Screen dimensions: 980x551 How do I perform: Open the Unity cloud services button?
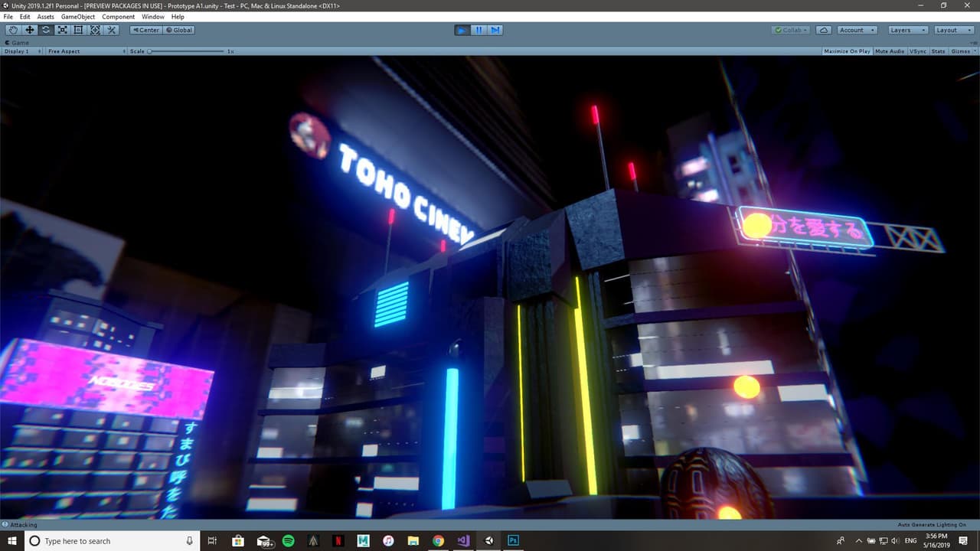tap(824, 30)
